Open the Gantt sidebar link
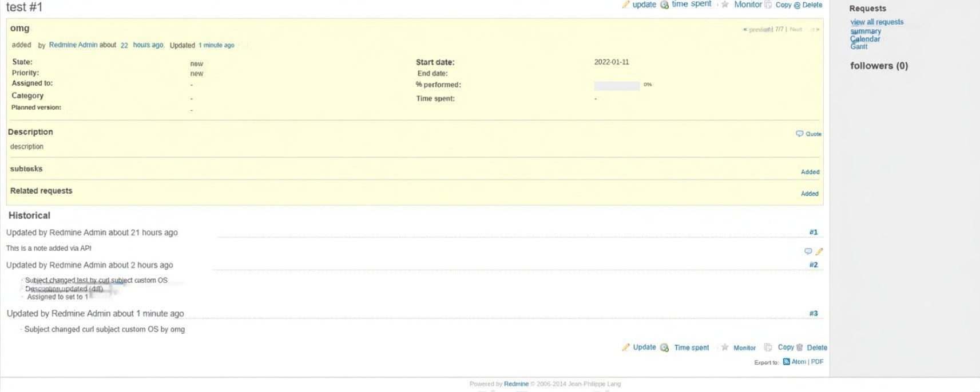Image resolution: width=980 pixels, height=392 pixels. (x=859, y=46)
